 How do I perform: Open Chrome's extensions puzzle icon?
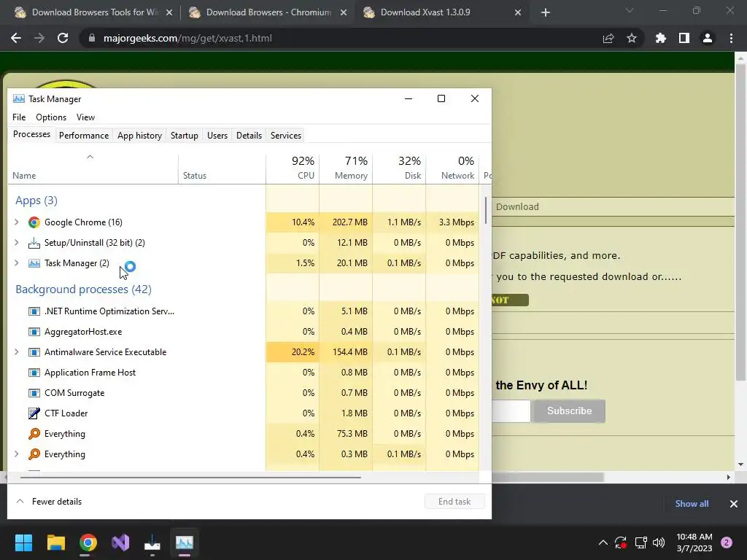[x=660, y=38]
